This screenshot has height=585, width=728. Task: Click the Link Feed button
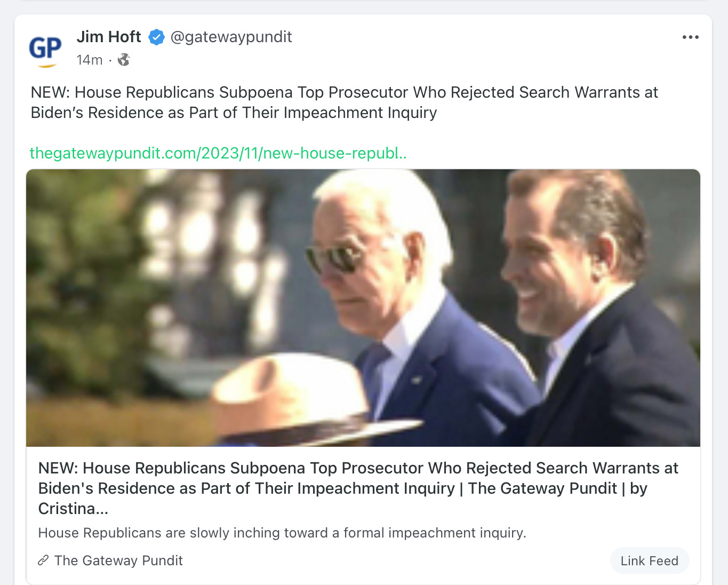point(650,560)
